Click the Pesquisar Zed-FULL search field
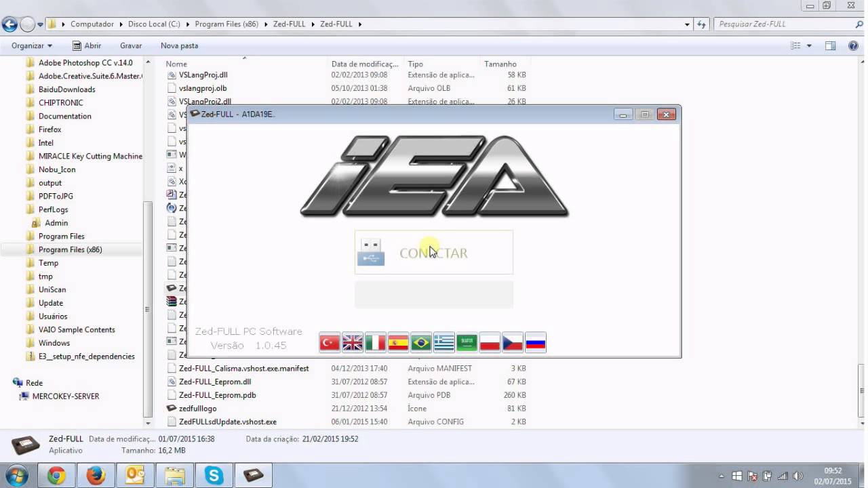Screen dimensions: 868x488 coord(789,24)
